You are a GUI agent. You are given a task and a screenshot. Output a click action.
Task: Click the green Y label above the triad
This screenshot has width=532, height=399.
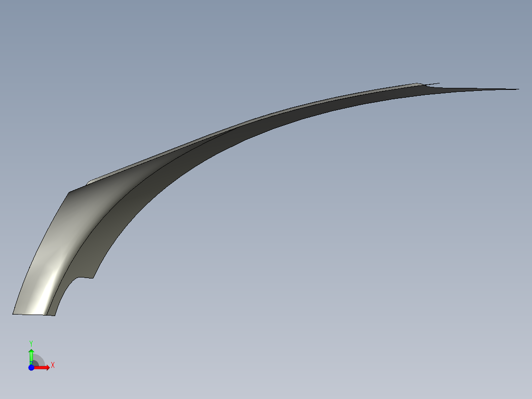tap(31, 344)
